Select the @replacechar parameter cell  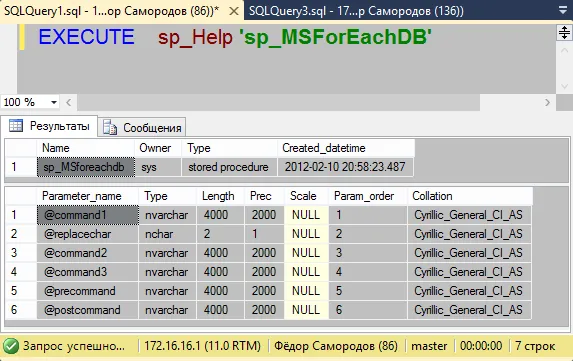(x=88, y=234)
